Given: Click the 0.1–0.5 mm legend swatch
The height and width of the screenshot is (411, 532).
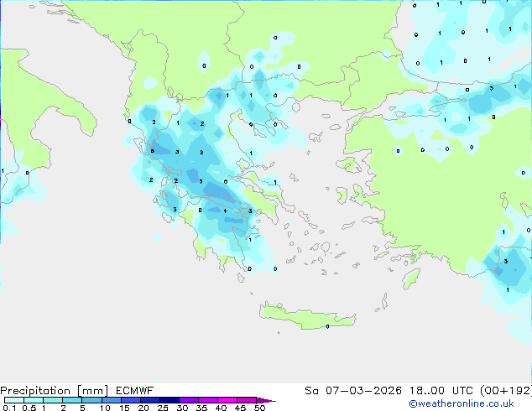Looking at the screenshot, I should pos(14,400).
